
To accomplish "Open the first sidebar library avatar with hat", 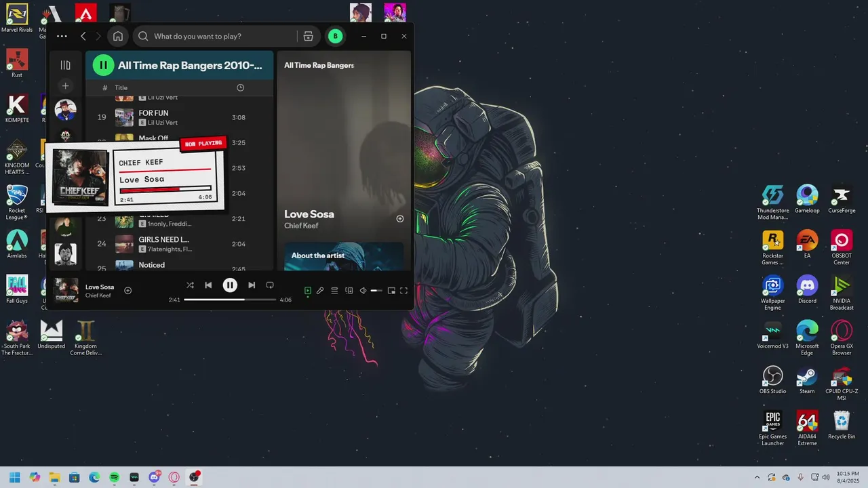I will 65,110.
